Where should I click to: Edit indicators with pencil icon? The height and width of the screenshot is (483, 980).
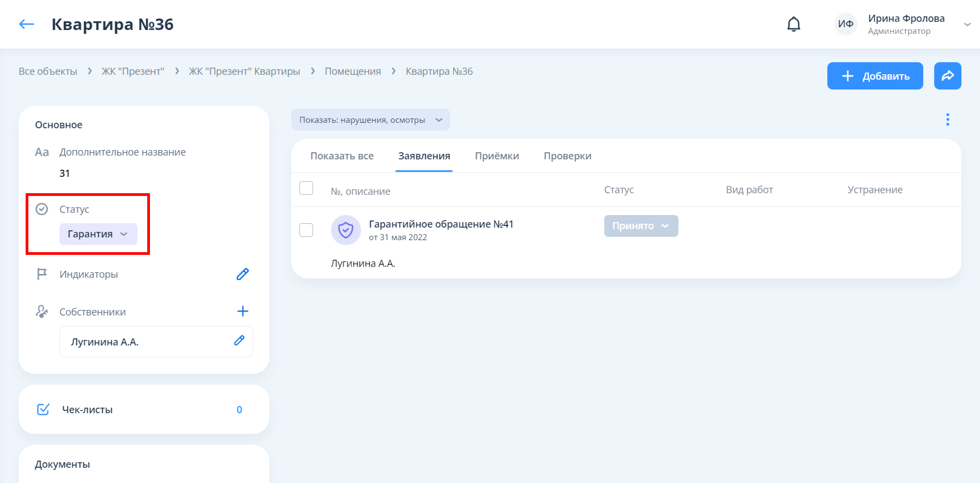pyautogui.click(x=242, y=274)
